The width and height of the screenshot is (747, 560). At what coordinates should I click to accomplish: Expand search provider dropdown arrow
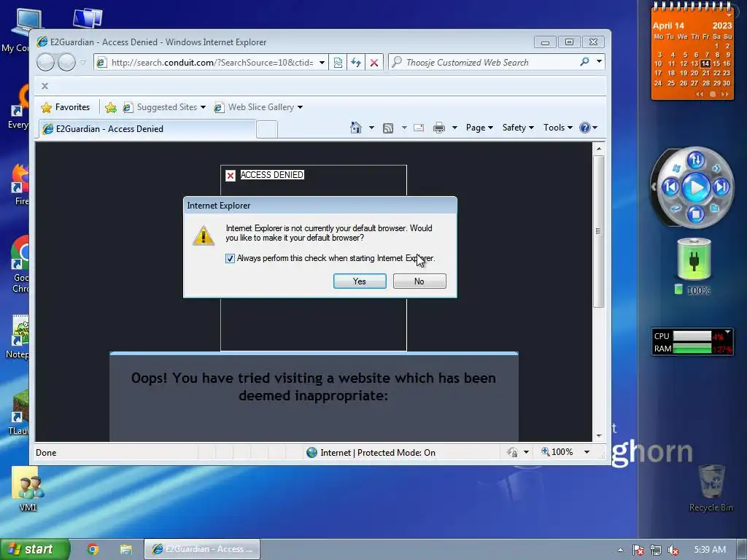pyautogui.click(x=599, y=61)
